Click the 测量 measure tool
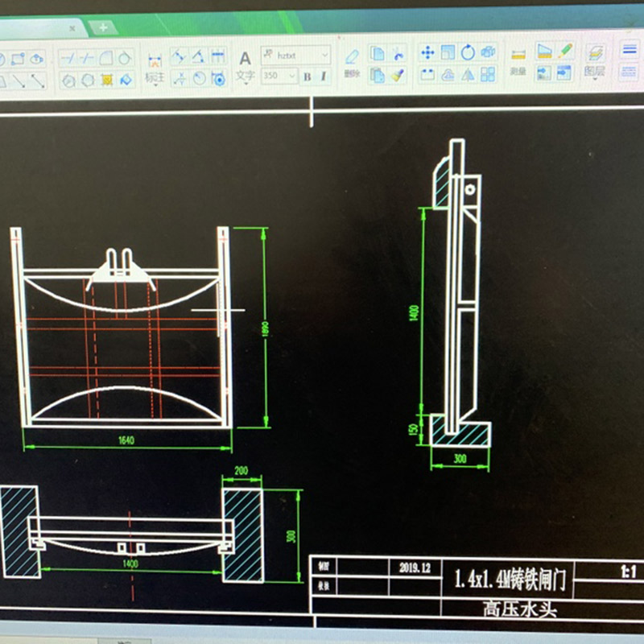 click(518, 55)
